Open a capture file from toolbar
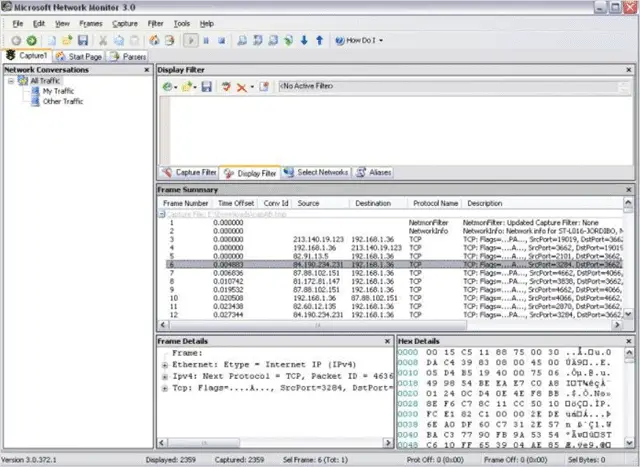This screenshot has height=467, width=640. [67, 40]
